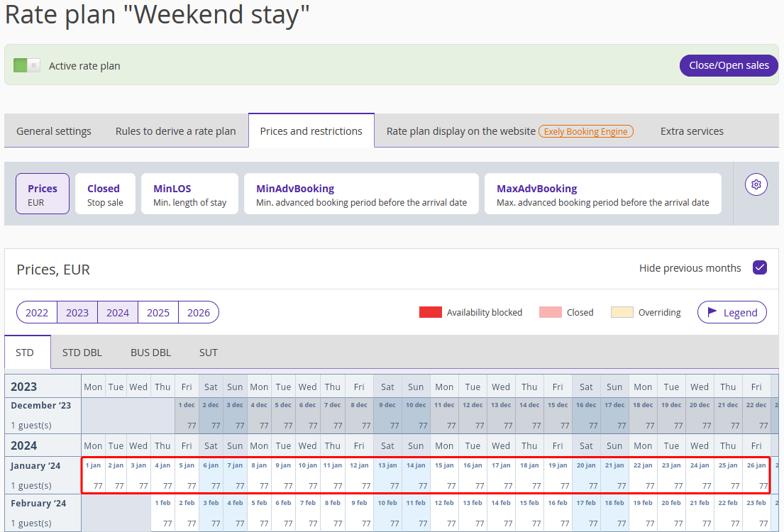Toggle the Active rate plan switch
The width and height of the screenshot is (784, 532).
pyautogui.click(x=26, y=65)
